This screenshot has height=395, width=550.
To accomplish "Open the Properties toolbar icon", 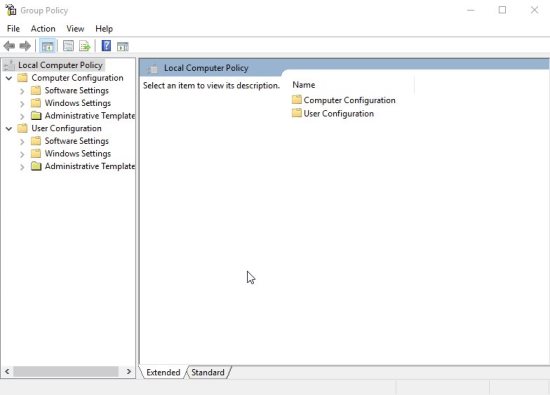I will [x=68, y=46].
